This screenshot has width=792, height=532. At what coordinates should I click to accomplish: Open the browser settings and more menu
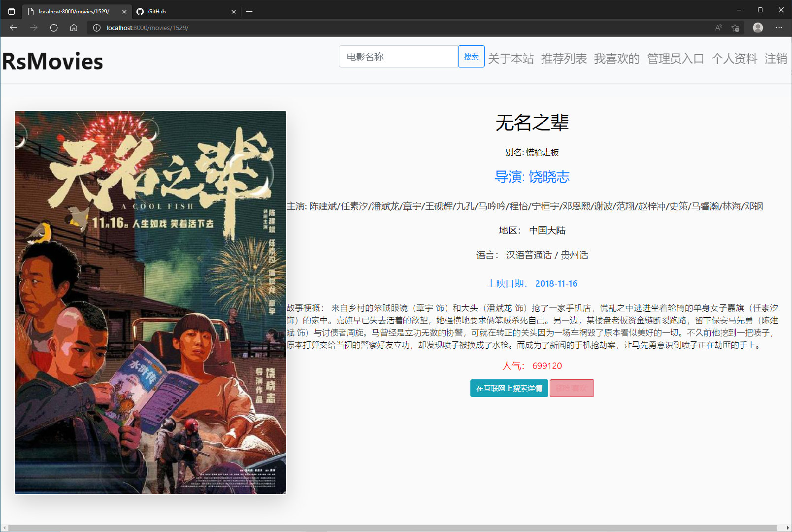click(779, 28)
